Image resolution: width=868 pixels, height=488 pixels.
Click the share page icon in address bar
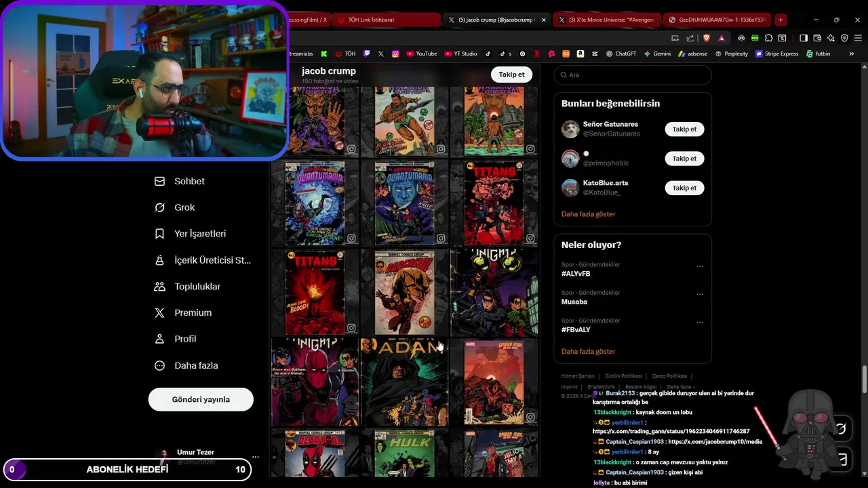[690, 38]
